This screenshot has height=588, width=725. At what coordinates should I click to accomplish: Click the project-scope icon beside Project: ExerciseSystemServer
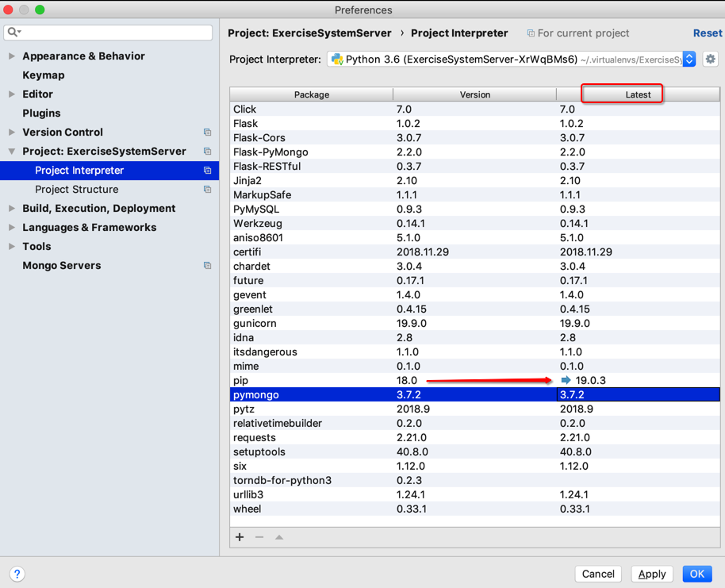(208, 152)
